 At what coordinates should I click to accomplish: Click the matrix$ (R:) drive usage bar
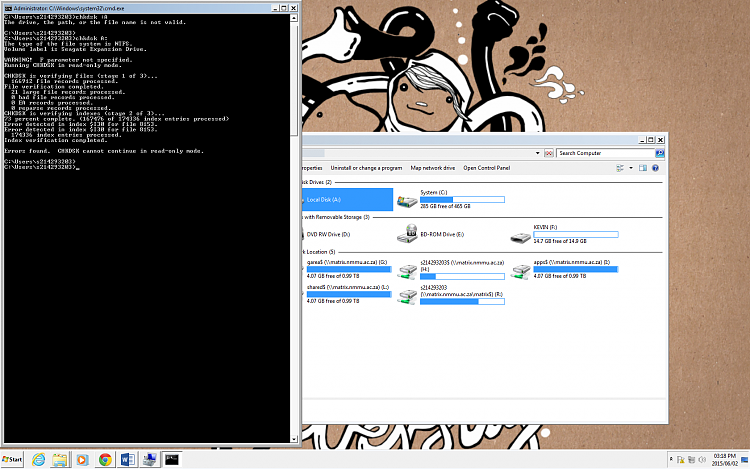462,301
